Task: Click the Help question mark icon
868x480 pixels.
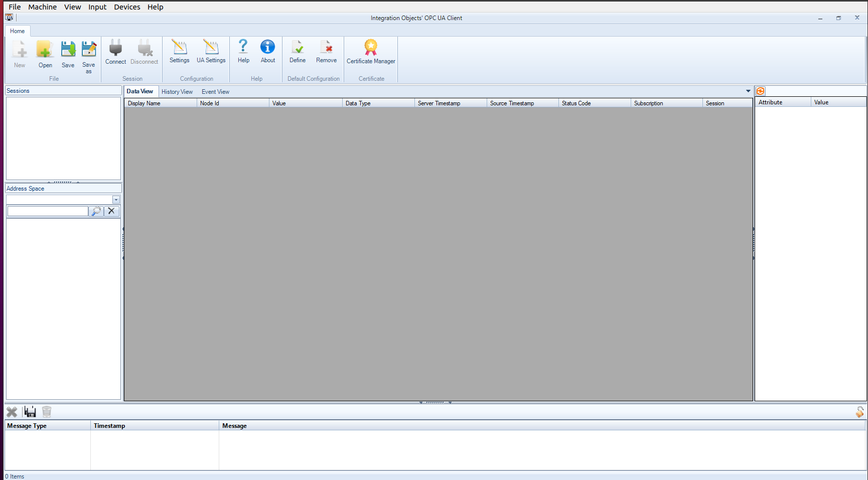Action: [x=243, y=47]
